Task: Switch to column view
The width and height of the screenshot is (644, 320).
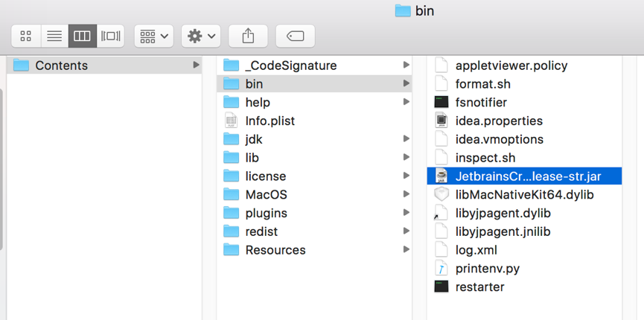Action: (x=82, y=36)
